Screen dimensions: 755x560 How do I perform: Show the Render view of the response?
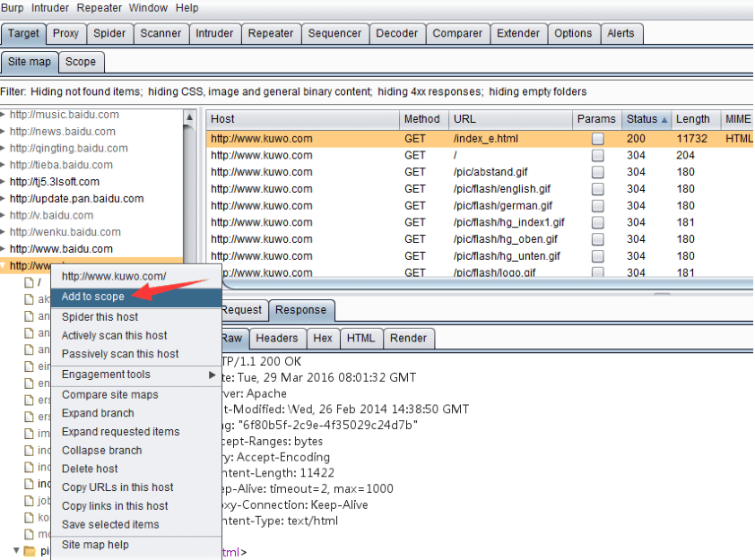coord(408,339)
